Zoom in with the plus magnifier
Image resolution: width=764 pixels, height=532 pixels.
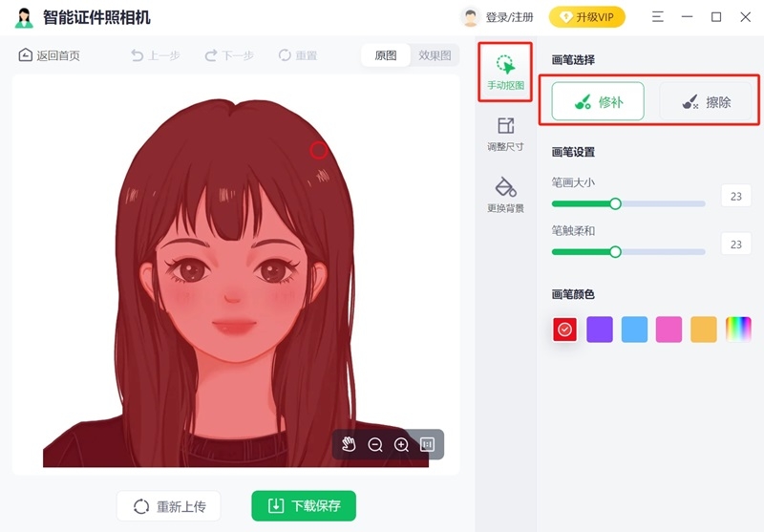click(x=401, y=444)
